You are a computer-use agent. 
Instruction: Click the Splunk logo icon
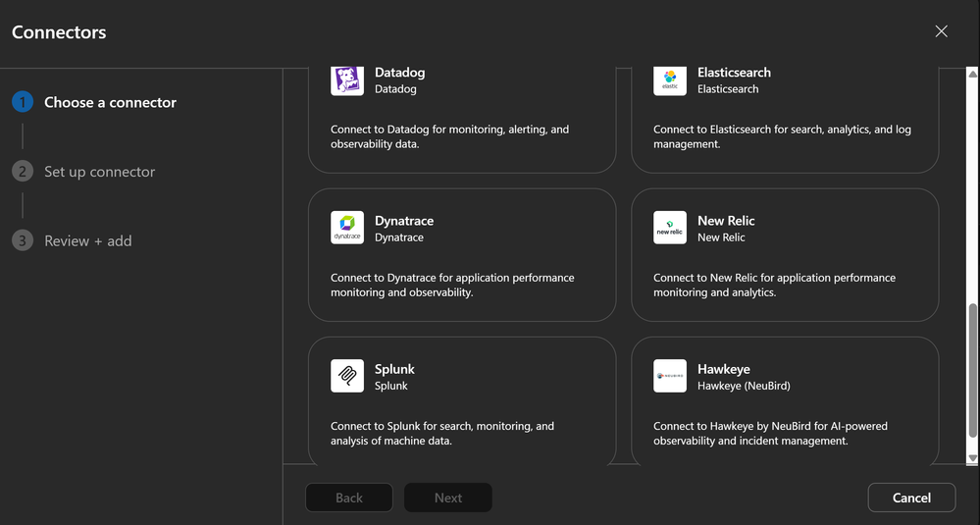click(x=347, y=376)
